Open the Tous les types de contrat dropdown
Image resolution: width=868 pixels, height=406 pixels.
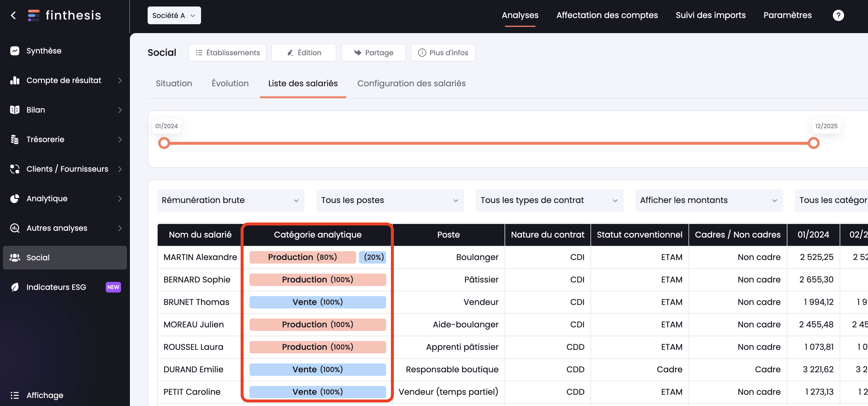(549, 200)
